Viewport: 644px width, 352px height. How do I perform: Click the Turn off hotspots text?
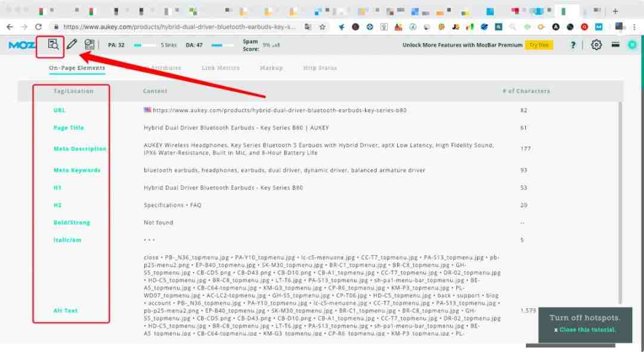(585, 318)
